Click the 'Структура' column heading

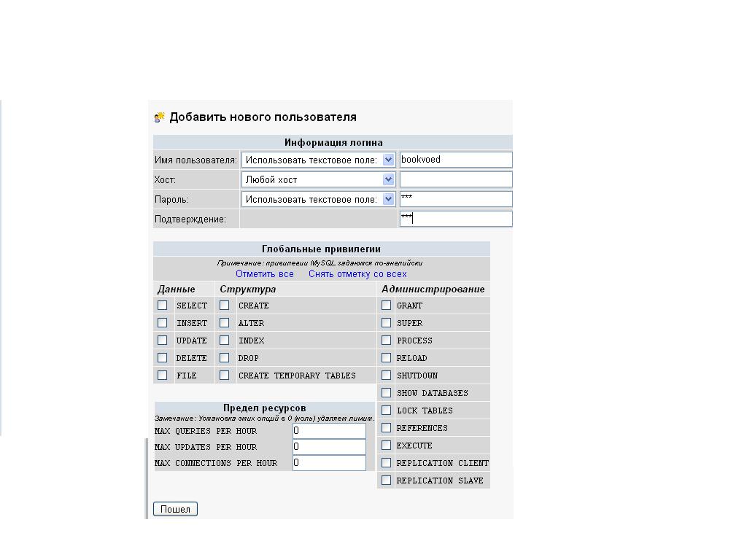coord(248,289)
